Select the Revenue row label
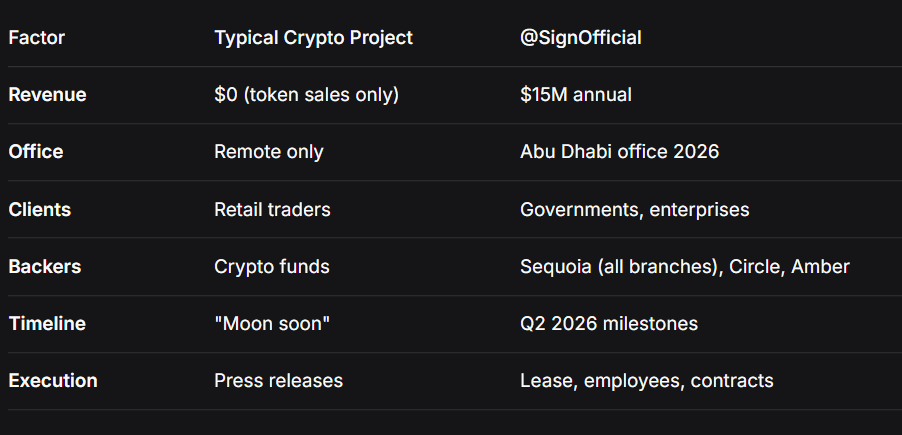The width and height of the screenshot is (902, 435). tap(47, 95)
